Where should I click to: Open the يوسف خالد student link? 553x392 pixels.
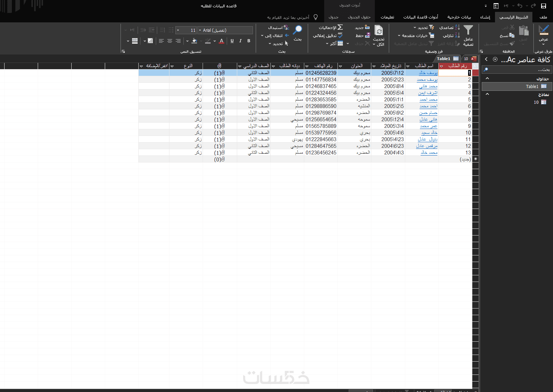coord(428,73)
